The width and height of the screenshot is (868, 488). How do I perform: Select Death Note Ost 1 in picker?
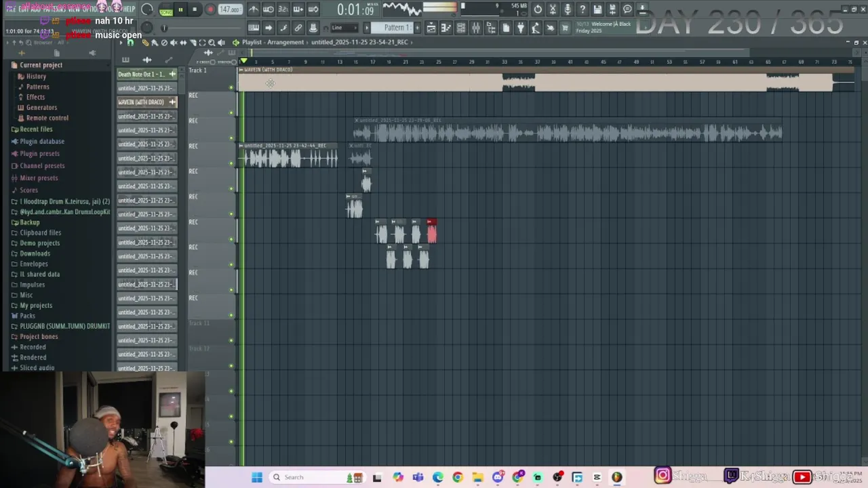click(146, 74)
